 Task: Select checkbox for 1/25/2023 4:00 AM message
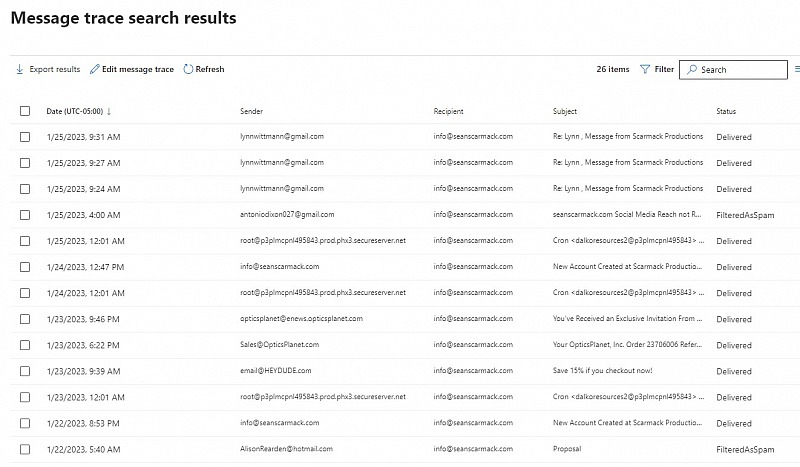25,215
